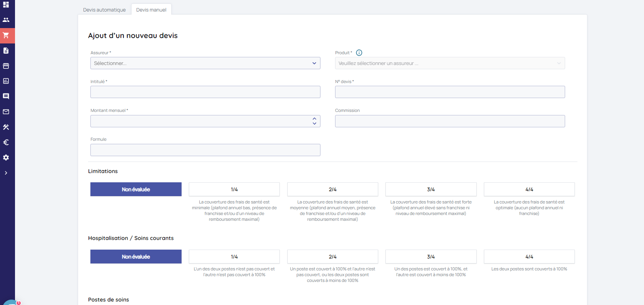Click Non évaluée under Hospitalisation
The image size is (644, 305).
(x=136, y=257)
